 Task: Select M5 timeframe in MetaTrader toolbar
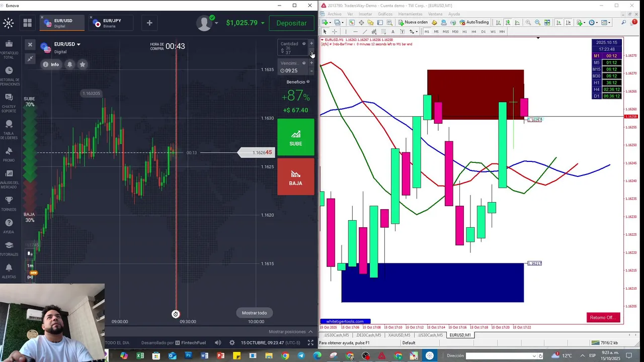436,32
